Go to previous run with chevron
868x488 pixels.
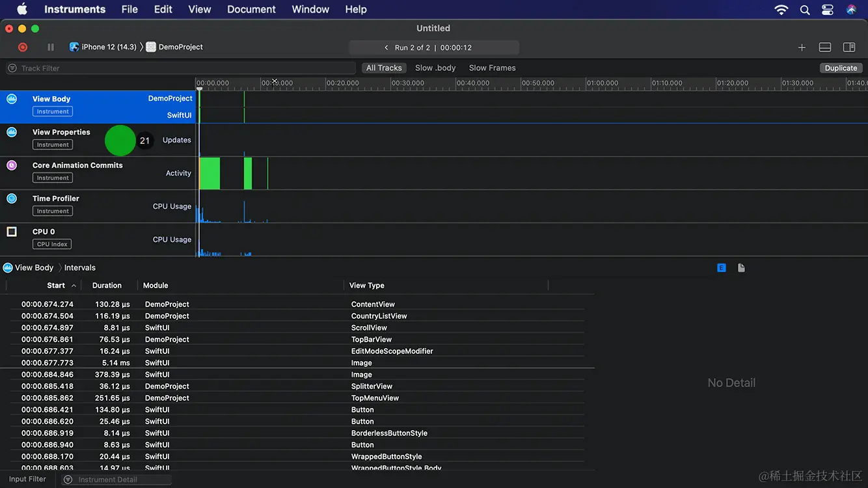point(387,47)
